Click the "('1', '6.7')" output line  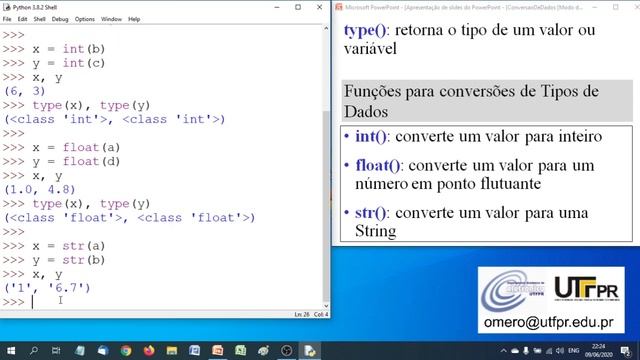coord(47,288)
